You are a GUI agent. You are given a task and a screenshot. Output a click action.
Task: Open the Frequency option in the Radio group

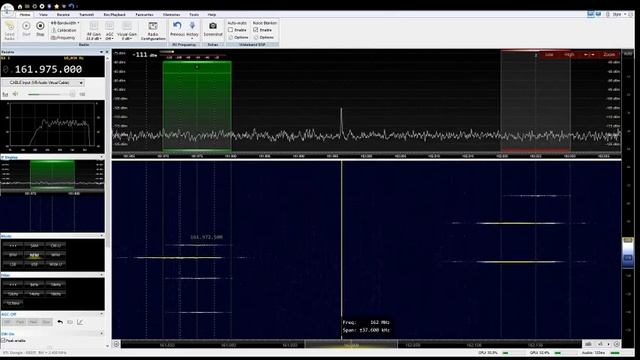coord(63,38)
